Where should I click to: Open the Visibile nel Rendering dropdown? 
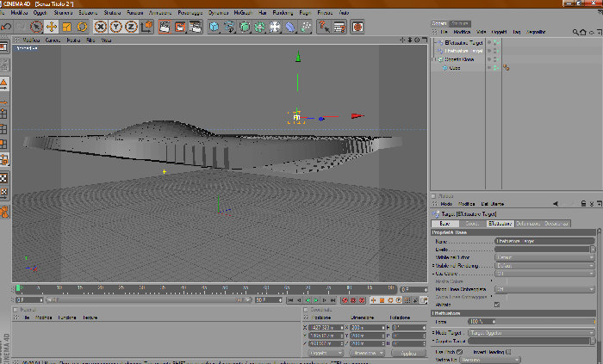[544, 266]
